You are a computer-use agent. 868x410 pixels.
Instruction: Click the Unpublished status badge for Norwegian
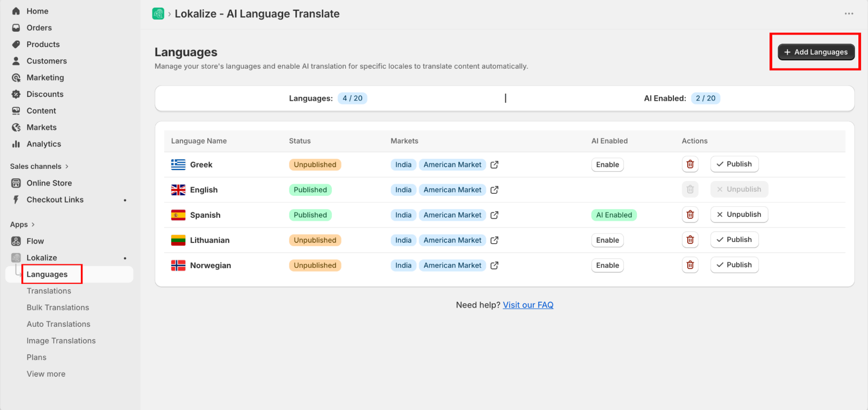point(315,265)
